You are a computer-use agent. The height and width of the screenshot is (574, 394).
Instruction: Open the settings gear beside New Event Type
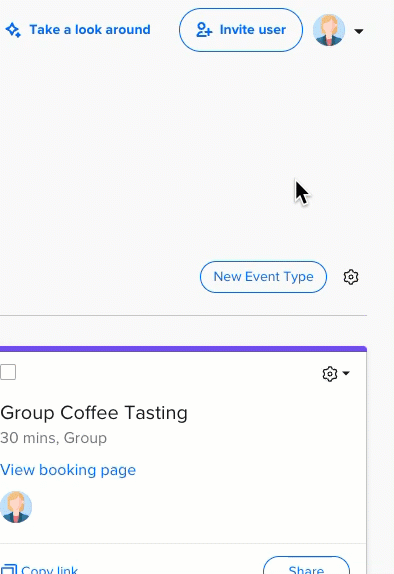[351, 277]
